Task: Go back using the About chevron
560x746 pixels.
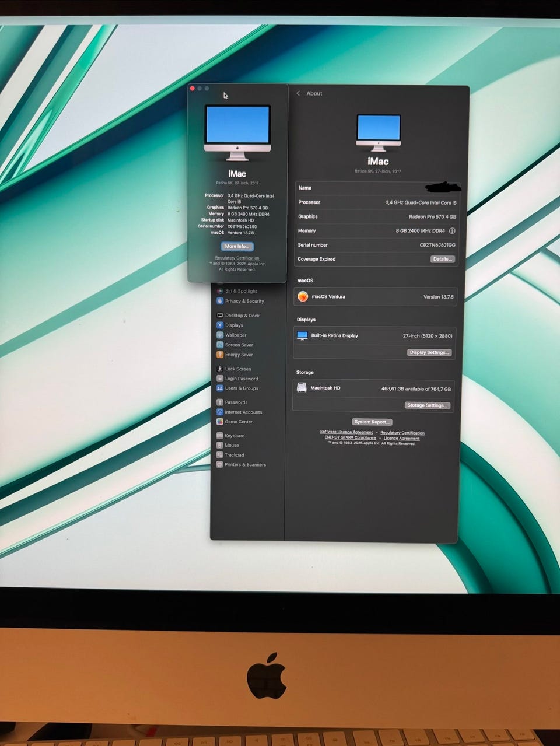Action: (298, 93)
